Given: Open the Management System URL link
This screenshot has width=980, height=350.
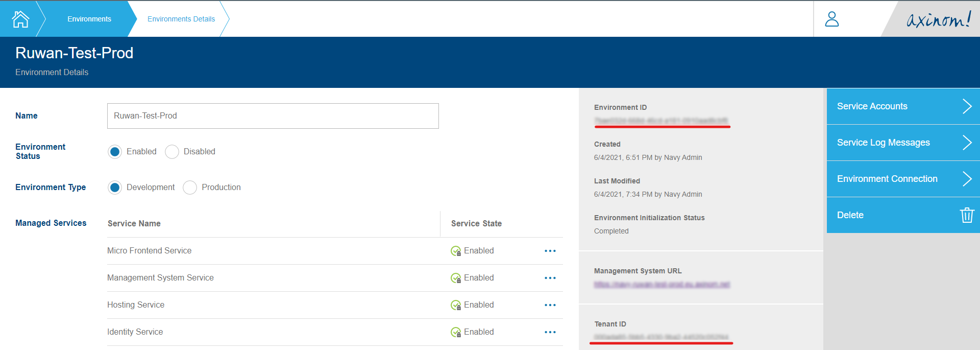Looking at the screenshot, I should pyautogui.click(x=661, y=284).
